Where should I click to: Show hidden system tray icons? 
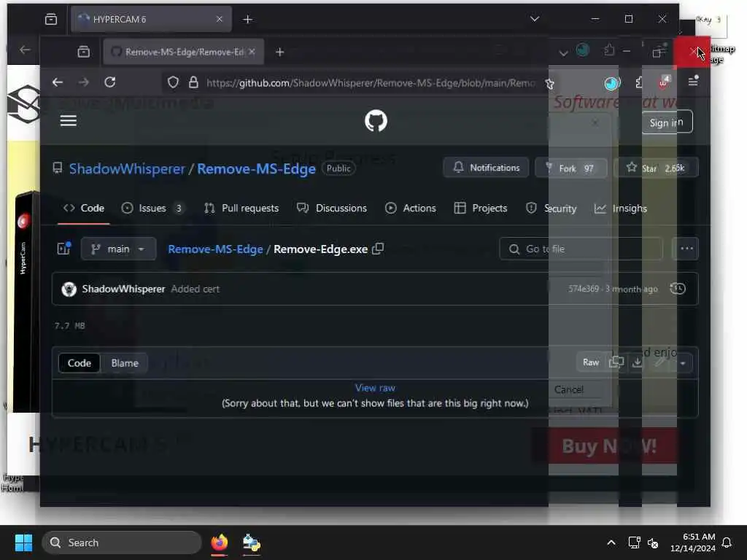coord(611,542)
